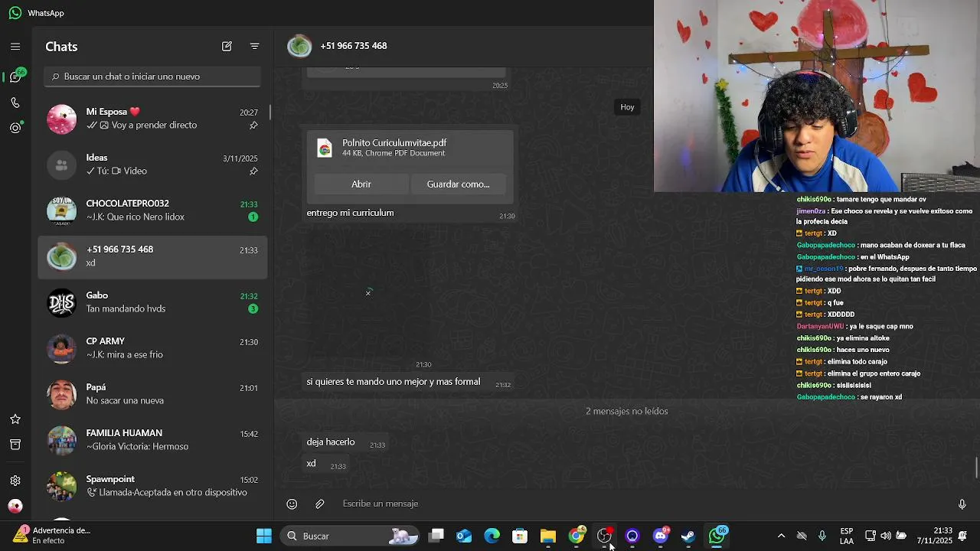Select the +51 966 735 468 chat row
The width and height of the screenshot is (980, 551).
tap(152, 256)
